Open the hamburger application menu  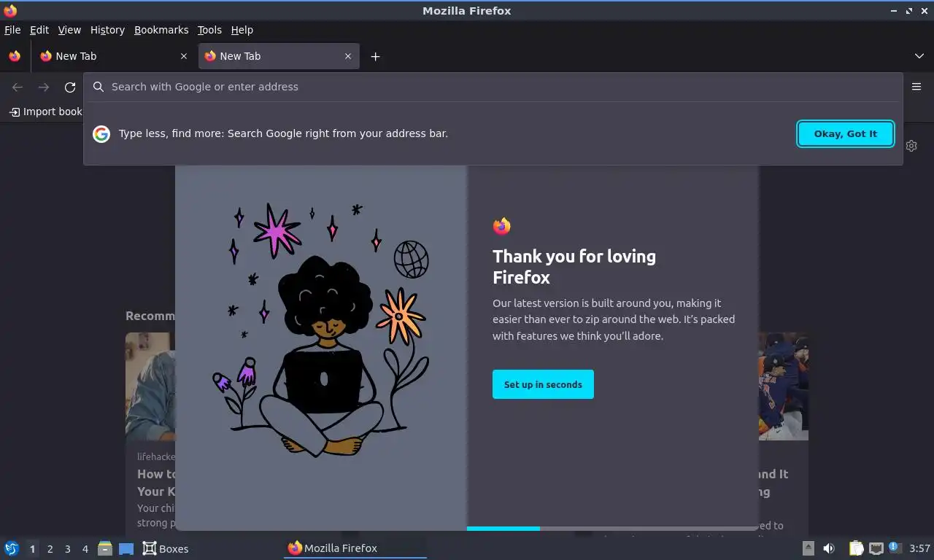pyautogui.click(x=916, y=87)
